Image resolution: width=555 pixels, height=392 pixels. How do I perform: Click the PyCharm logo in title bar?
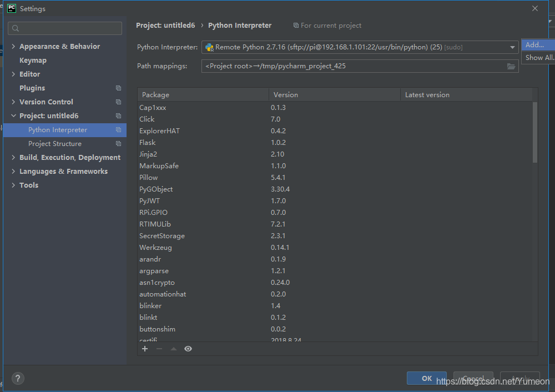[x=12, y=8]
